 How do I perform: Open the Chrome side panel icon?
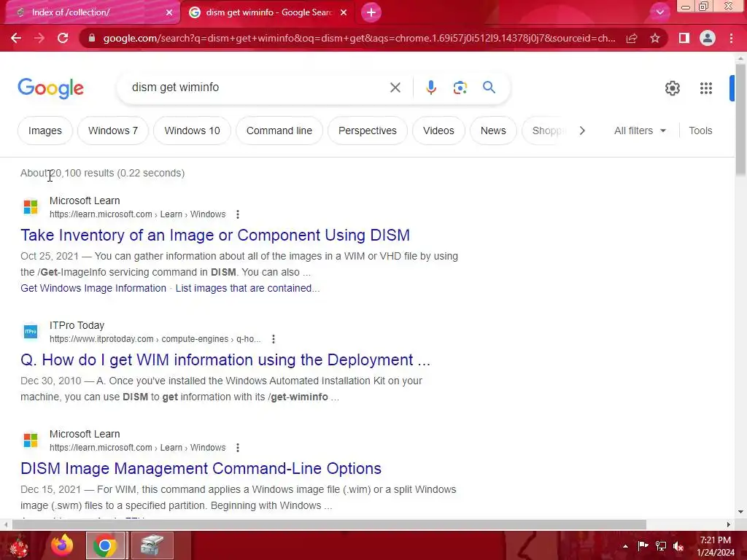point(684,38)
